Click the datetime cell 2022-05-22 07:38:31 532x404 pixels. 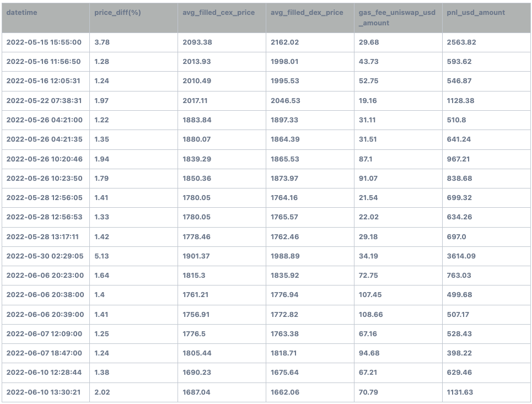44,100
